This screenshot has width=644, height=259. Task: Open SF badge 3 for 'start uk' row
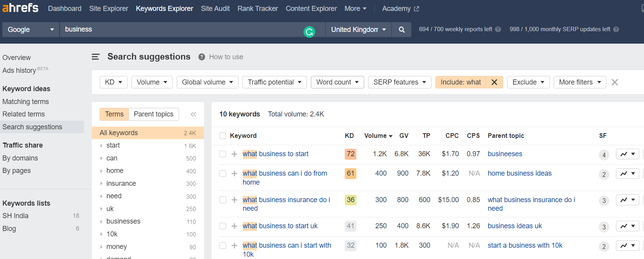pyautogui.click(x=604, y=227)
